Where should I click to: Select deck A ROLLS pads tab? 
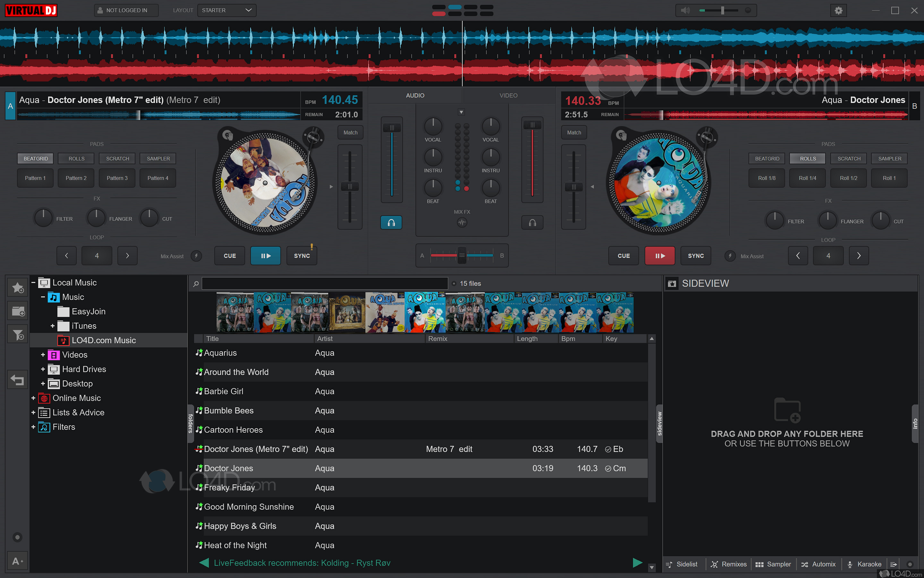(76, 159)
